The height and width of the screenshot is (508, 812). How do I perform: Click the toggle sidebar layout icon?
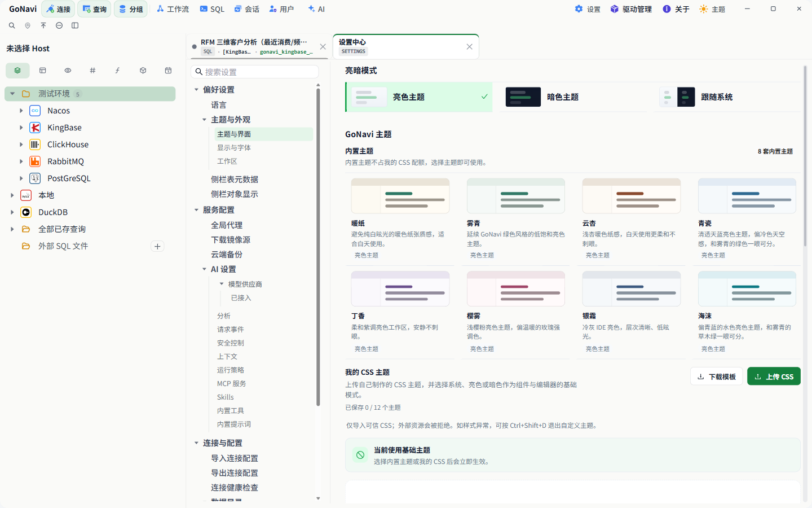pos(75,25)
